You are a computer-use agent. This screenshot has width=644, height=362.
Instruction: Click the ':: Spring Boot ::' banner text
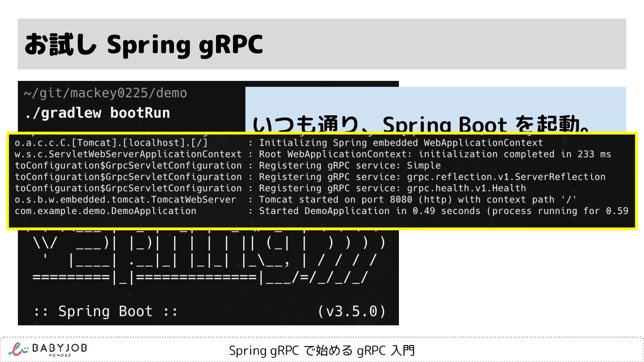[106, 311]
